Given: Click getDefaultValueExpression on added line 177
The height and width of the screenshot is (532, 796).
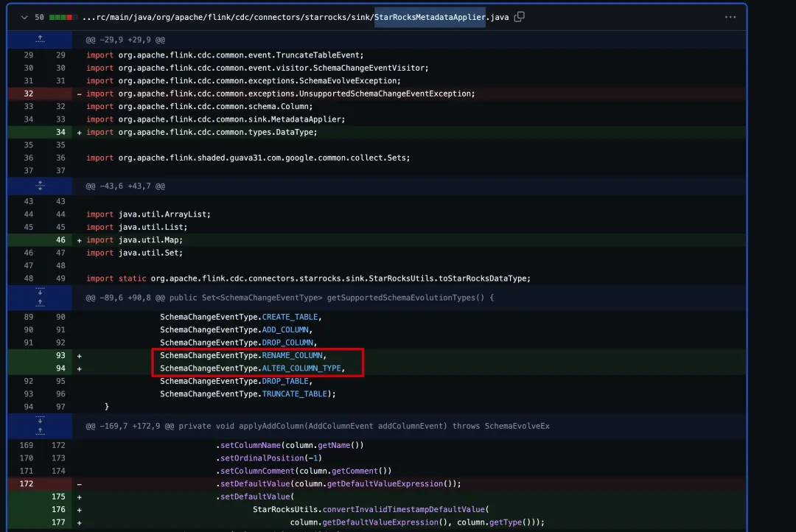Looking at the screenshot, I should (380, 522).
